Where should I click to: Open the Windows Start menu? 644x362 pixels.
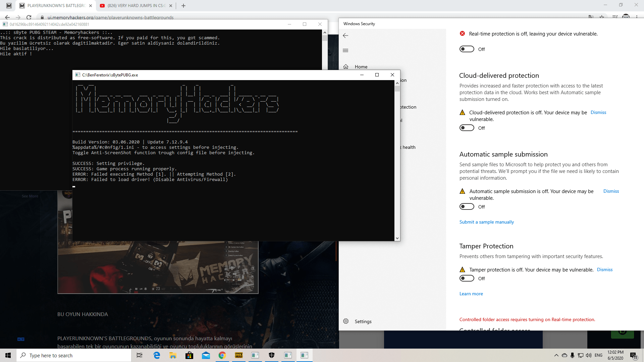(8, 355)
